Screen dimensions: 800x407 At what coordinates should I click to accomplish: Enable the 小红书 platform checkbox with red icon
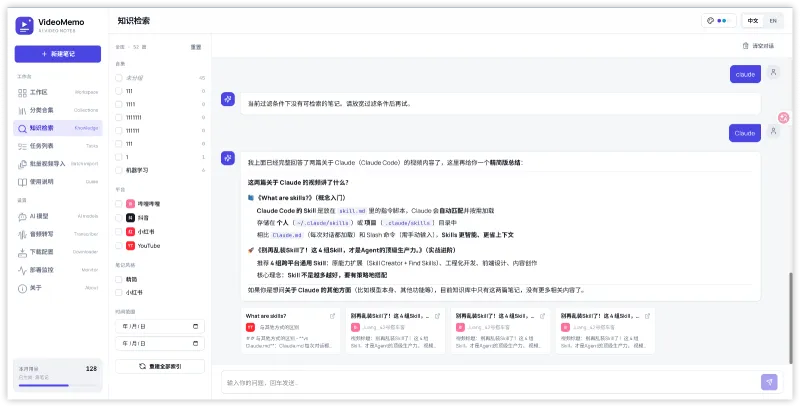pos(119,232)
